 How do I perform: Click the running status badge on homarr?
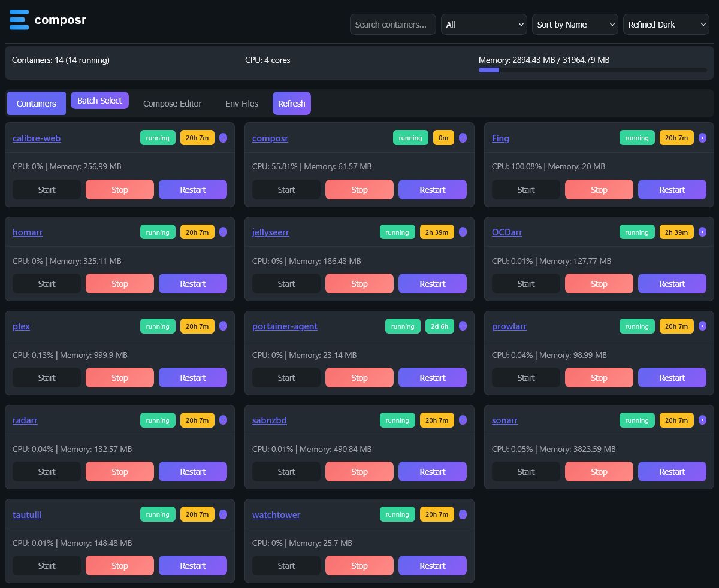click(157, 232)
